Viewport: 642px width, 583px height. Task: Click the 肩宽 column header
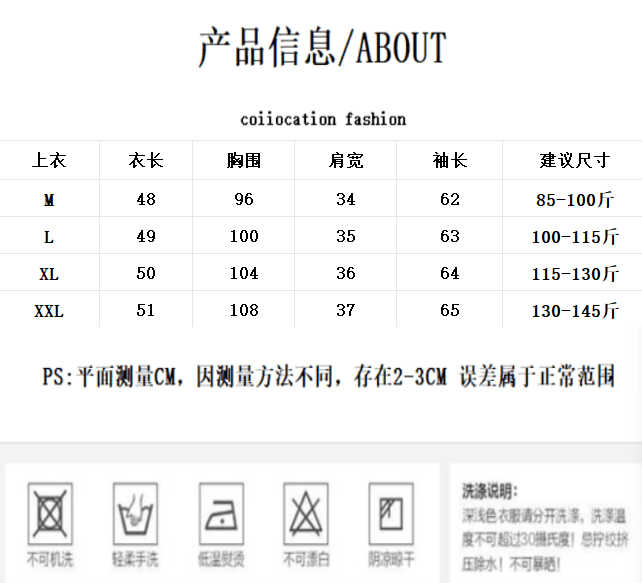click(346, 160)
